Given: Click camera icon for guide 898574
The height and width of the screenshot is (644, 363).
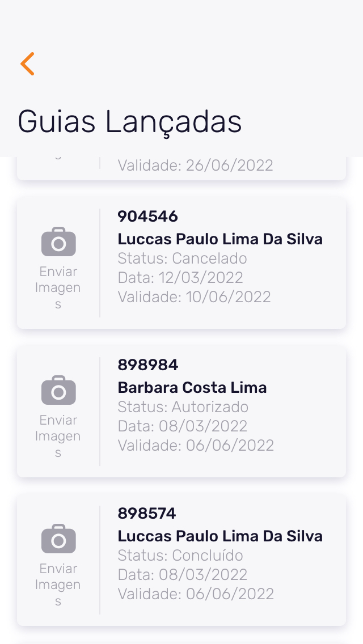Looking at the screenshot, I should point(58,539).
